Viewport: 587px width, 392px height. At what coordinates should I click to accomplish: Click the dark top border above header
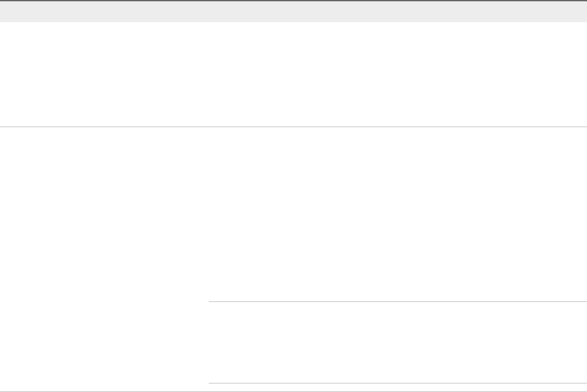(x=293, y=1)
